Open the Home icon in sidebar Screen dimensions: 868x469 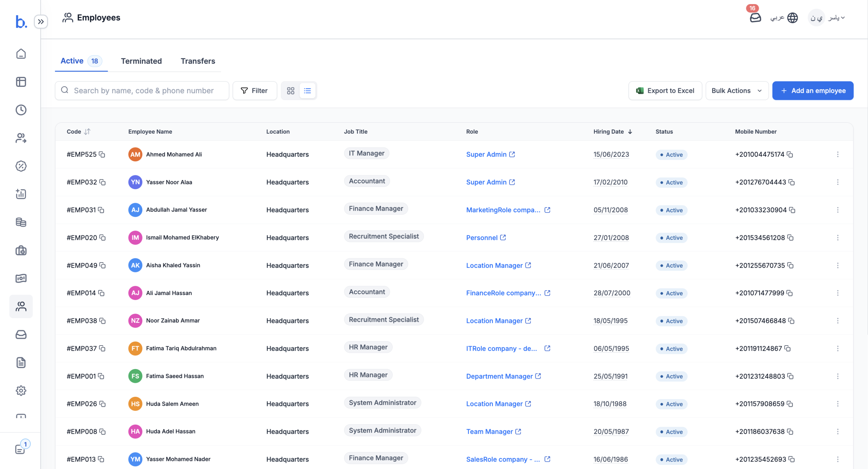point(21,54)
